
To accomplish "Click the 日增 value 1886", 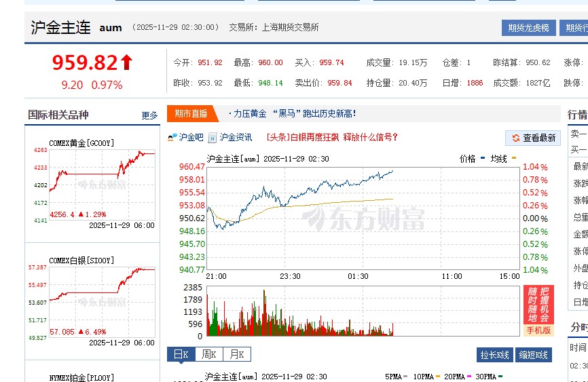I will pyautogui.click(x=475, y=83).
